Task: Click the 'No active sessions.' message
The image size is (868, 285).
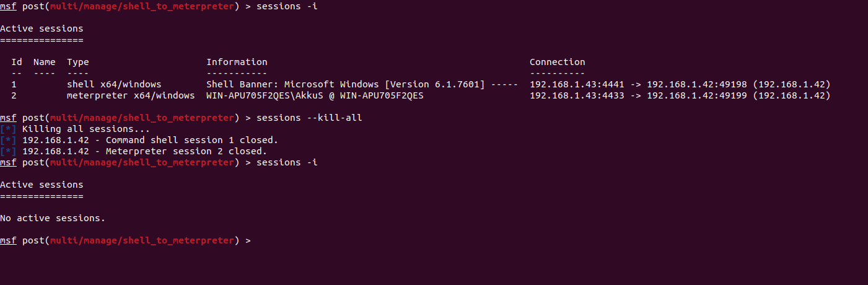Action: 53,218
